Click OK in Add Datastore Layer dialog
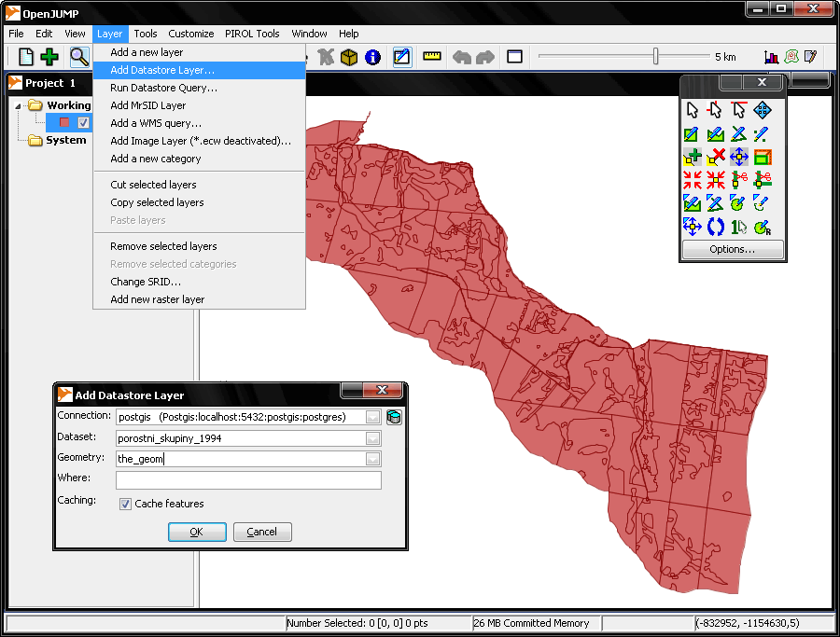840x637 pixels. (x=197, y=533)
